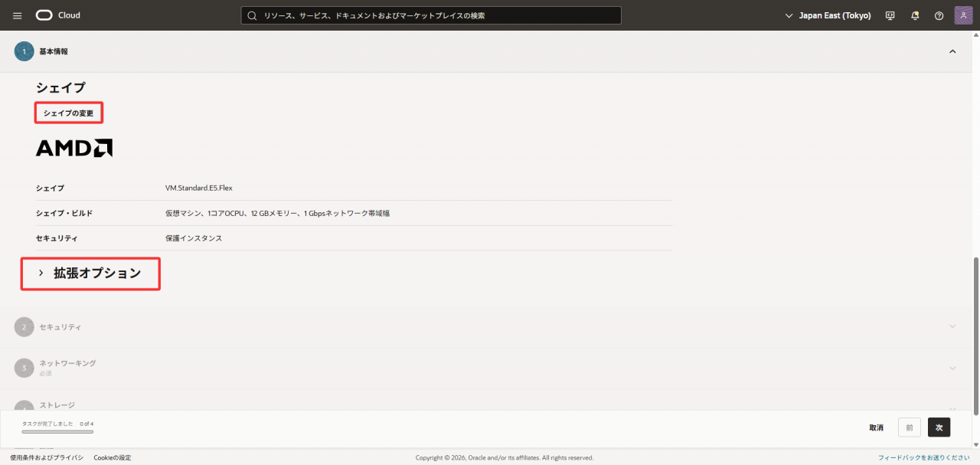980x465 pixels.
Task: Click the シェイプの変更 button
Action: click(x=69, y=113)
